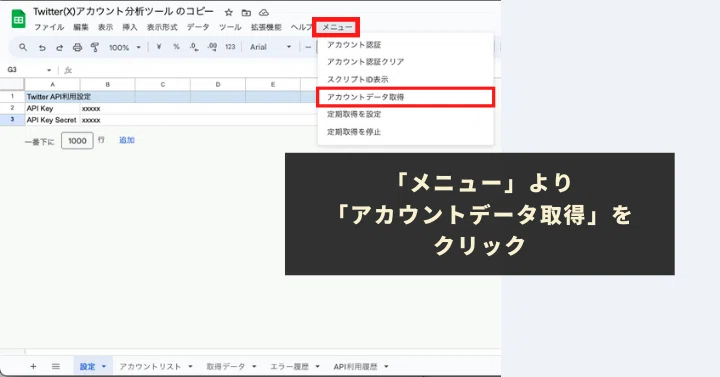Open the 取得データ tab dropdown arrow
Image resolution: width=720 pixels, height=377 pixels.
[254, 366]
